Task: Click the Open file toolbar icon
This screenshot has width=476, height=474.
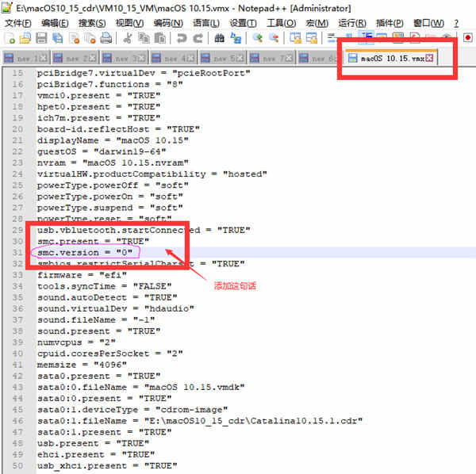Action: click(25, 39)
